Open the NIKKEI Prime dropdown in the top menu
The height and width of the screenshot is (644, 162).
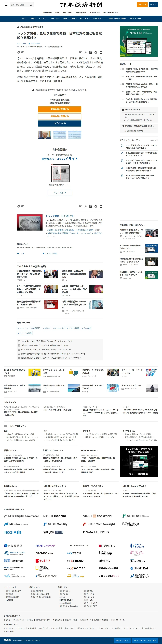(x=110, y=12)
